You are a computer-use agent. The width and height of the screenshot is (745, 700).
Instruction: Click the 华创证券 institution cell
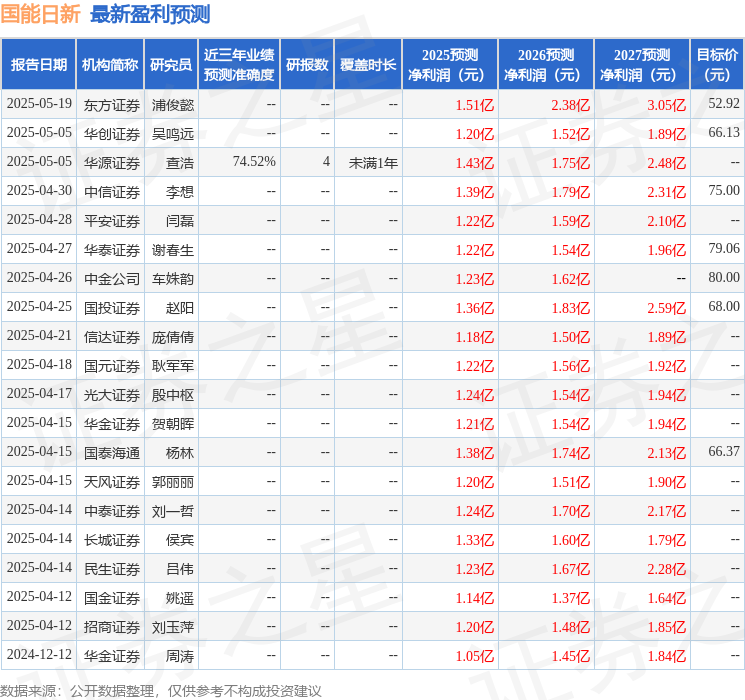(x=112, y=134)
